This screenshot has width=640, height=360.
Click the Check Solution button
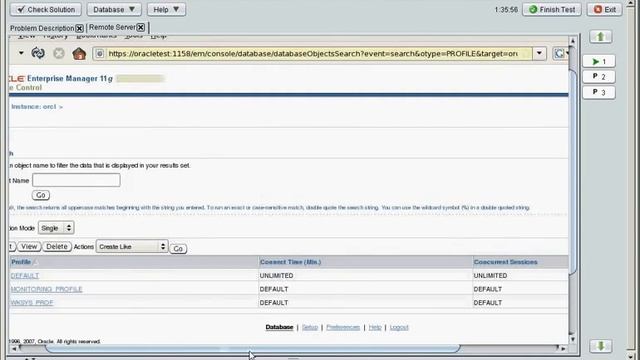coord(46,9)
